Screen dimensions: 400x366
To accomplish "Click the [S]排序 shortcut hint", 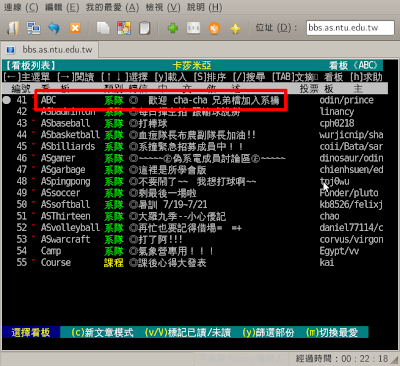I will [x=210, y=77].
